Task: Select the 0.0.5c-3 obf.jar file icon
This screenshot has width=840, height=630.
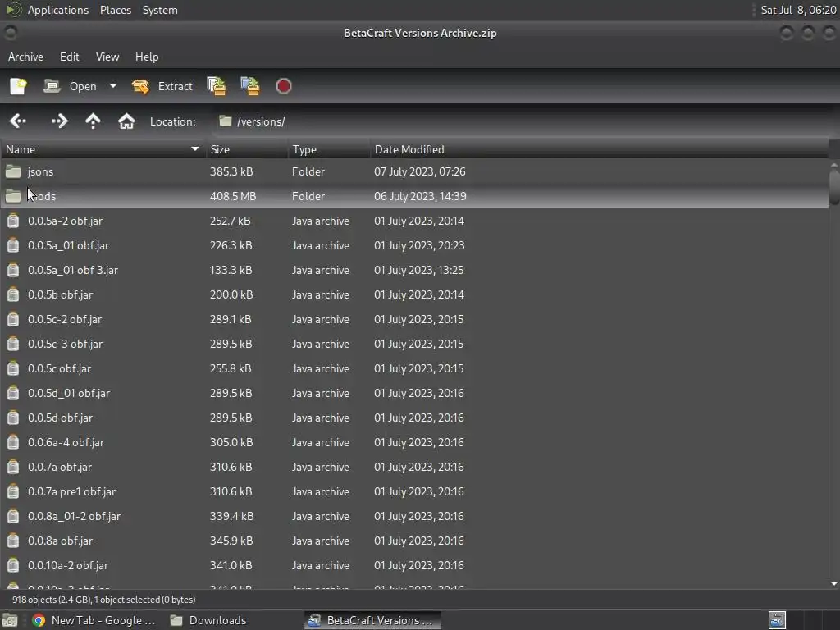Action: pyautogui.click(x=13, y=344)
